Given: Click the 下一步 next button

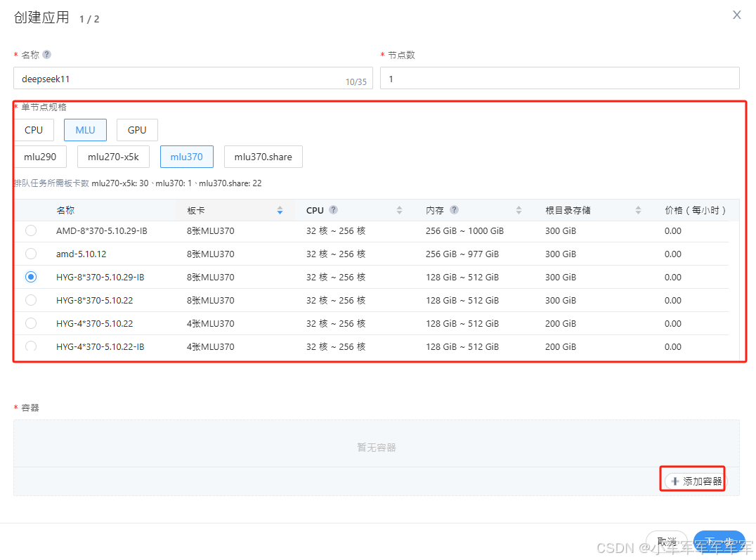Looking at the screenshot, I should tap(719, 542).
